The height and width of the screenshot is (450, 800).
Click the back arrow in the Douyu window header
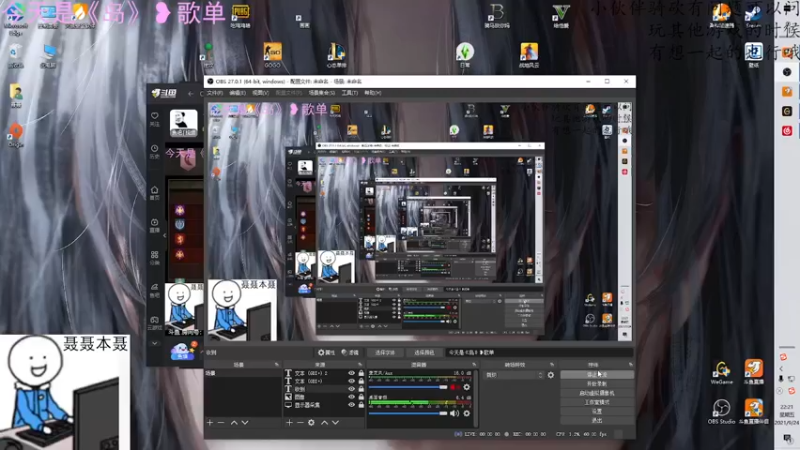tap(190, 93)
